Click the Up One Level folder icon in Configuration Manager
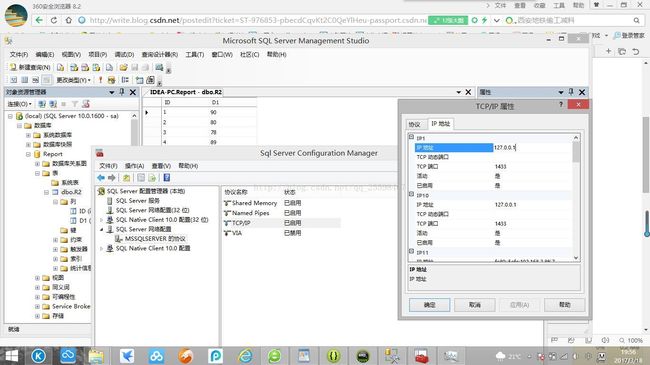650x365 pixels. (126, 178)
